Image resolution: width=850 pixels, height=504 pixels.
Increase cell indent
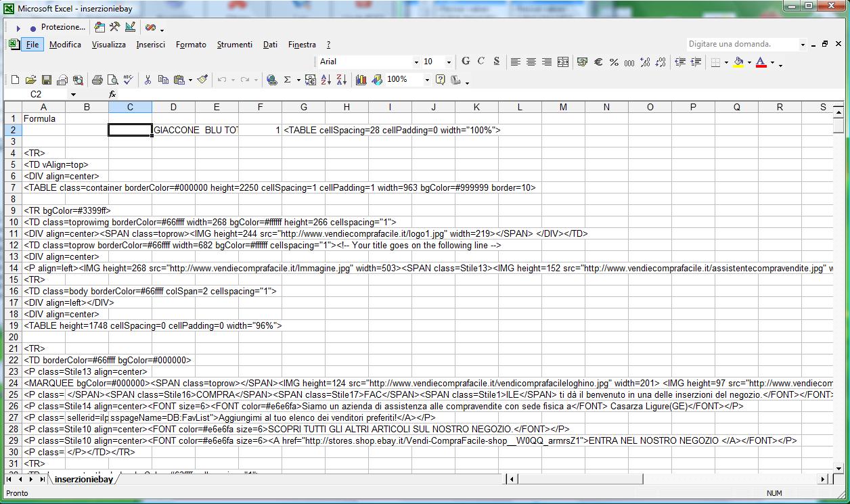tap(696, 62)
